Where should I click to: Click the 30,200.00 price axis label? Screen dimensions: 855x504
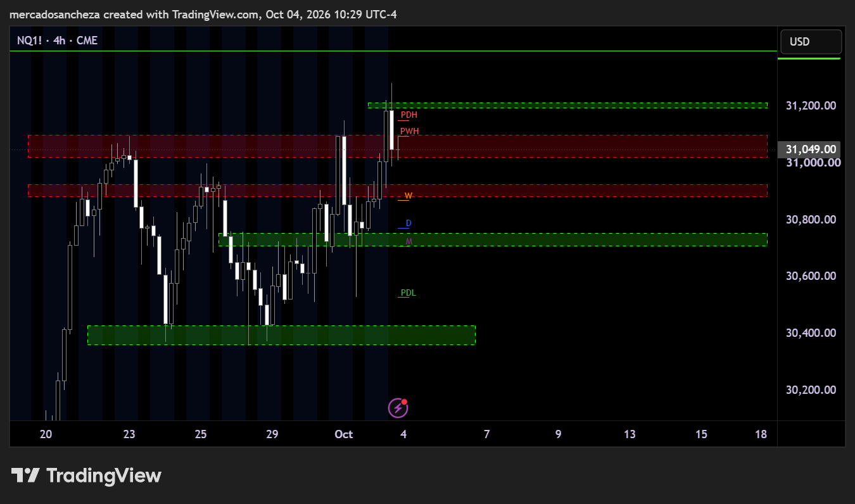(x=811, y=390)
